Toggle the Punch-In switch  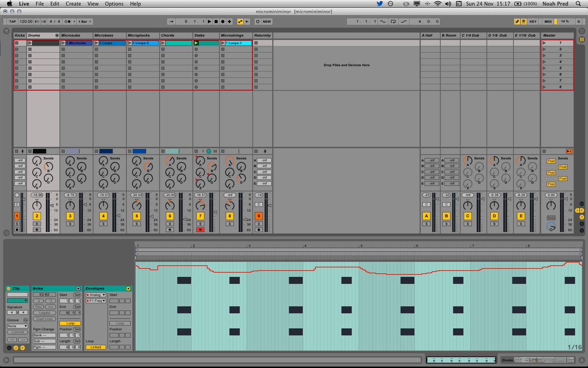tap(383, 21)
